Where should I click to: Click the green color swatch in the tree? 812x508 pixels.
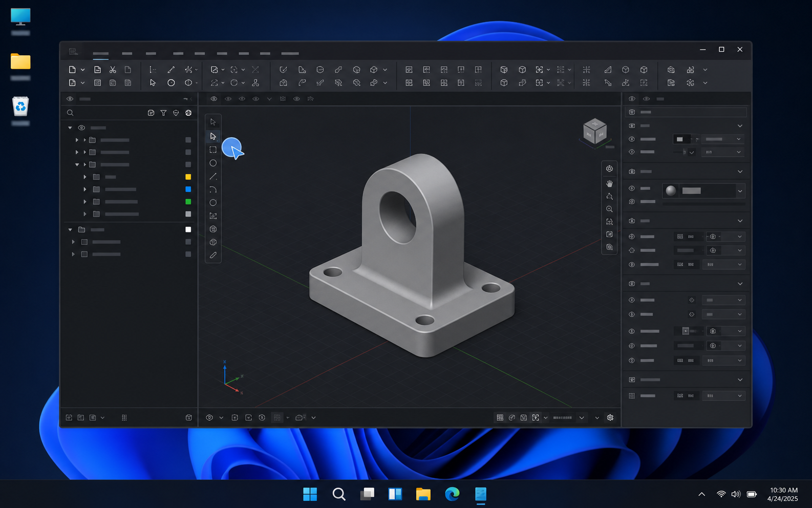[x=188, y=202]
